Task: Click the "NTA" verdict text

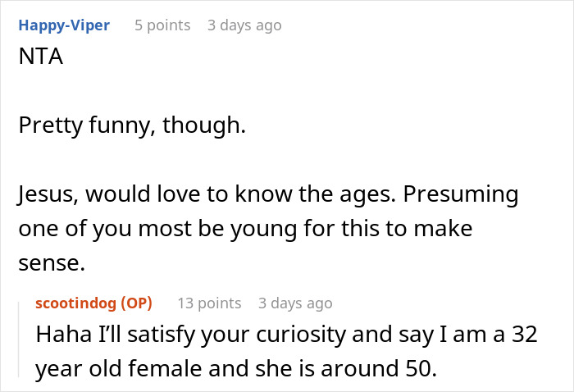Action: click(x=39, y=58)
